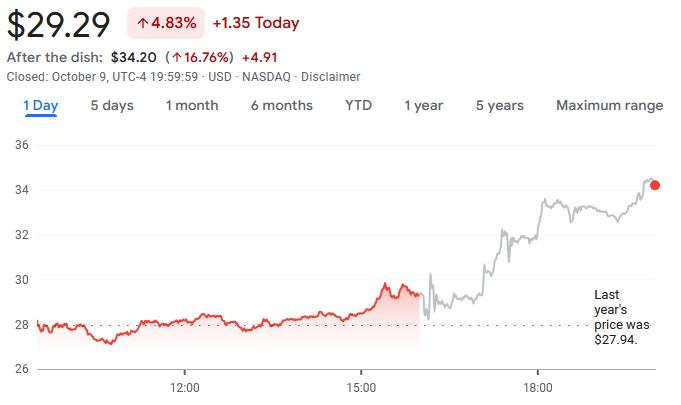This screenshot has width=681, height=405.
Task: Click the 12:00 time axis label
Action: [185, 387]
